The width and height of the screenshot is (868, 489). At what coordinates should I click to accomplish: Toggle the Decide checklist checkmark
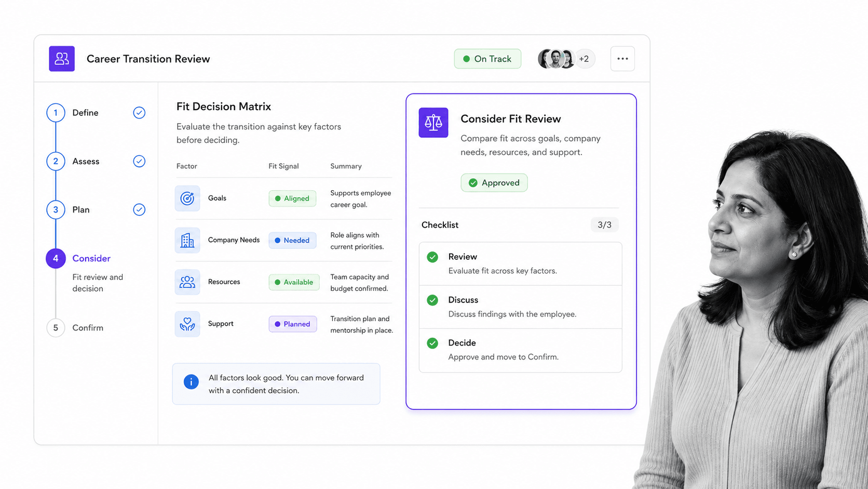click(432, 343)
